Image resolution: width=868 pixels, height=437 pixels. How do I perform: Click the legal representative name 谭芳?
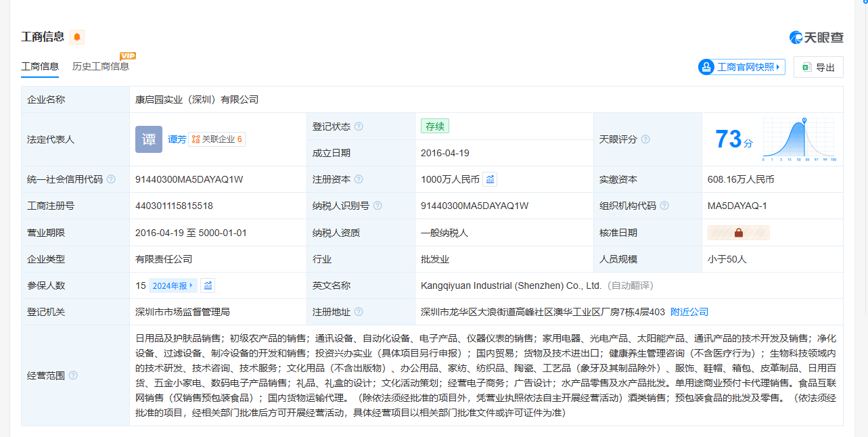click(x=177, y=139)
